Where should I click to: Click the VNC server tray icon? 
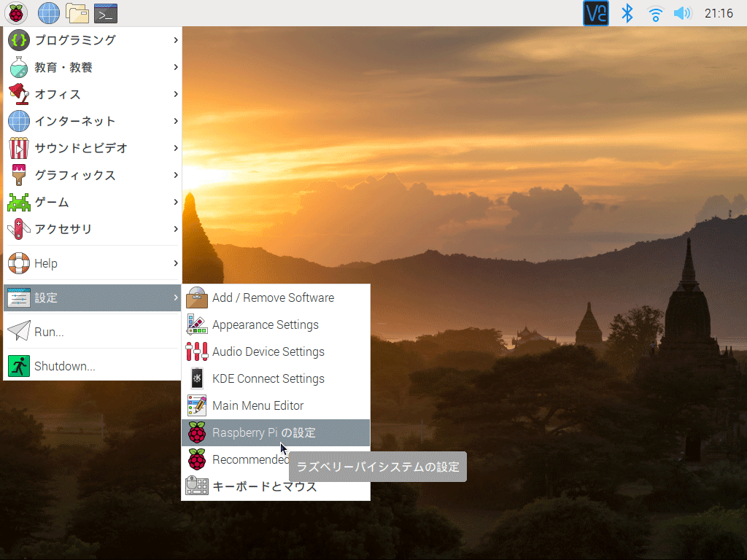(x=596, y=13)
